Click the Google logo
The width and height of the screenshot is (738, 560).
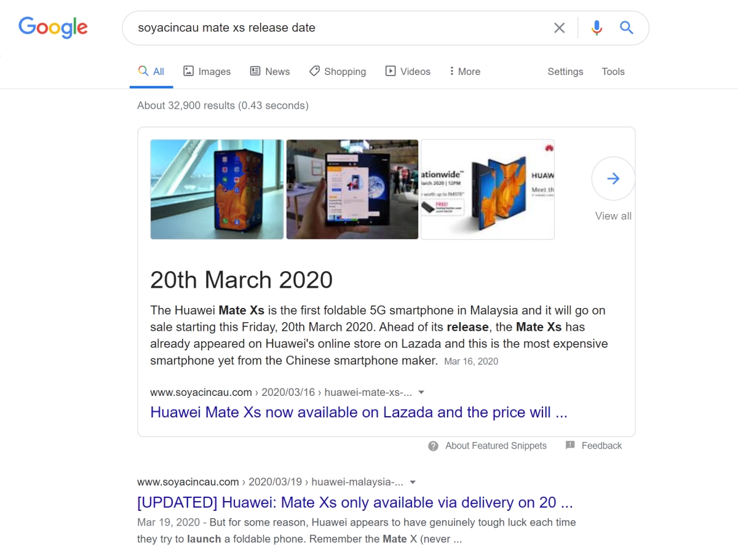53,28
